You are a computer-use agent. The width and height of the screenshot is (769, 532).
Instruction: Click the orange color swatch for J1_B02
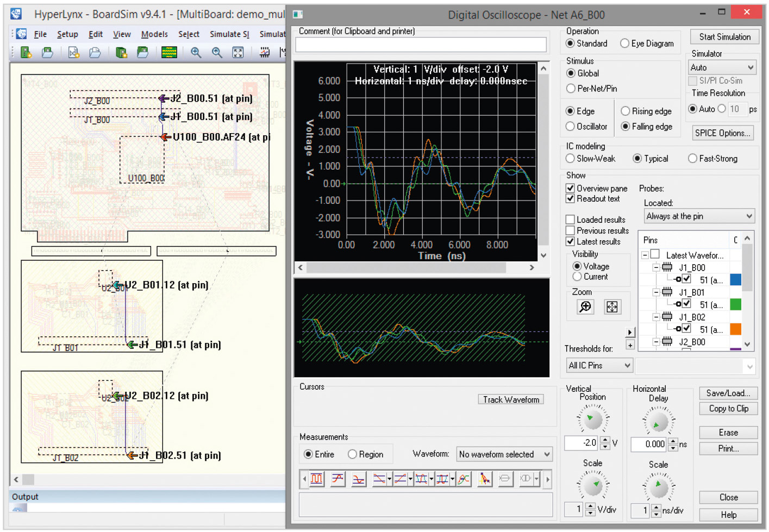tap(735, 329)
